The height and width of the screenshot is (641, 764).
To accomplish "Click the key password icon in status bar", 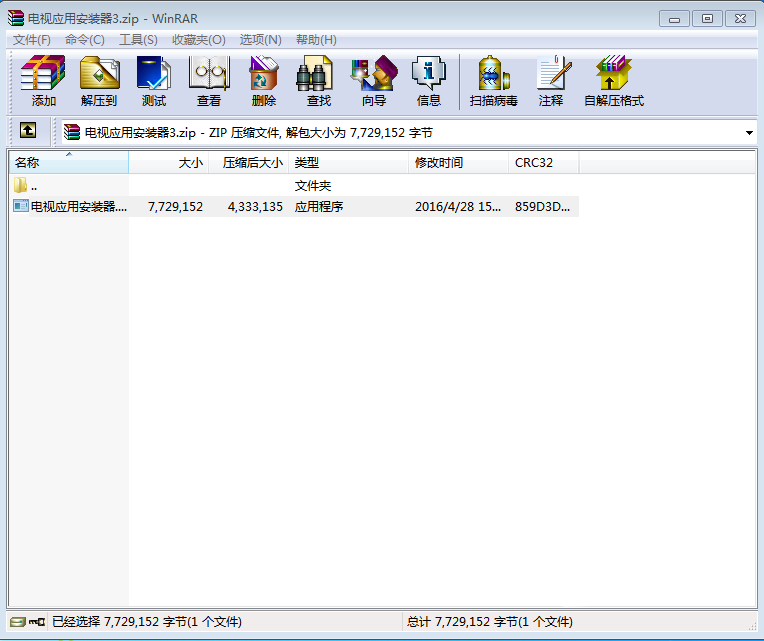I will tap(37, 622).
